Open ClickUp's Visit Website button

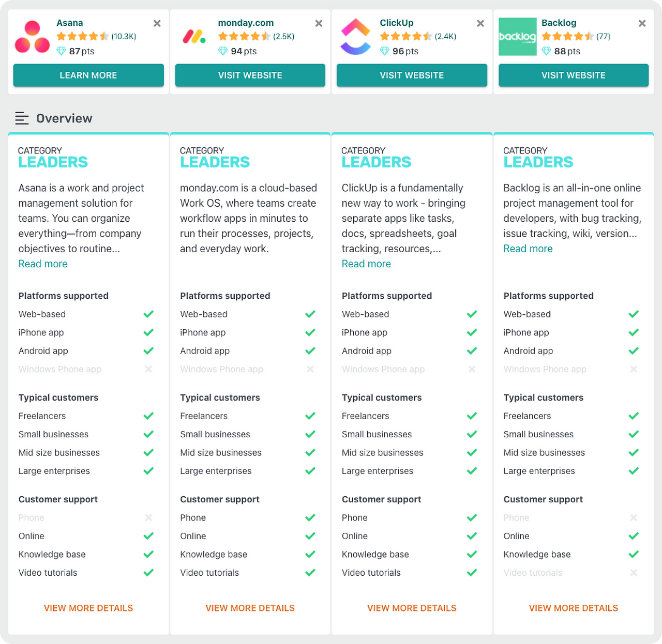[x=412, y=75]
